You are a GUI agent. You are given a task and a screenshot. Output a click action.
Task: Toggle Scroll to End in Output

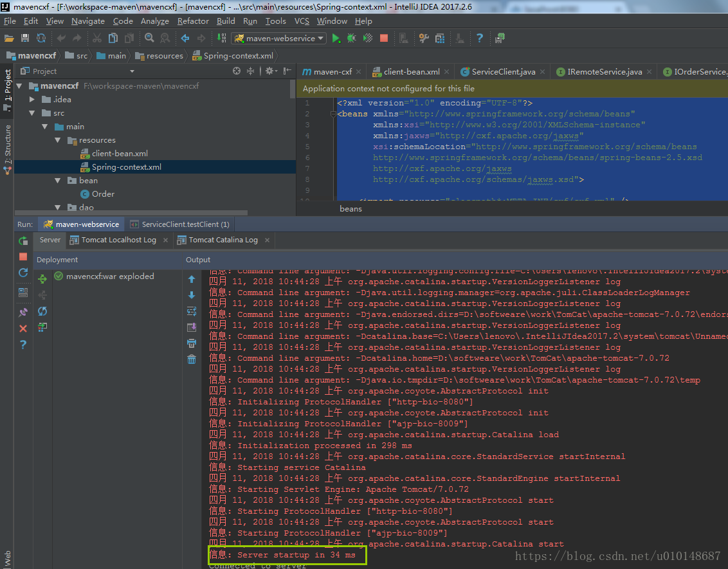(x=191, y=327)
